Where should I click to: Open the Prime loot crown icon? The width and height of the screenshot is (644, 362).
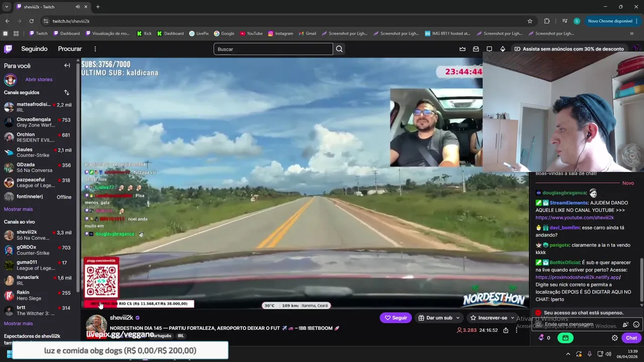pos(462,49)
